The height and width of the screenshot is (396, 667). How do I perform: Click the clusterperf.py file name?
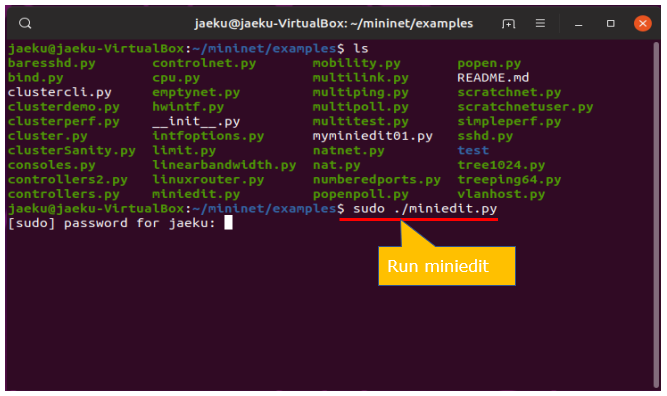[x=64, y=121]
